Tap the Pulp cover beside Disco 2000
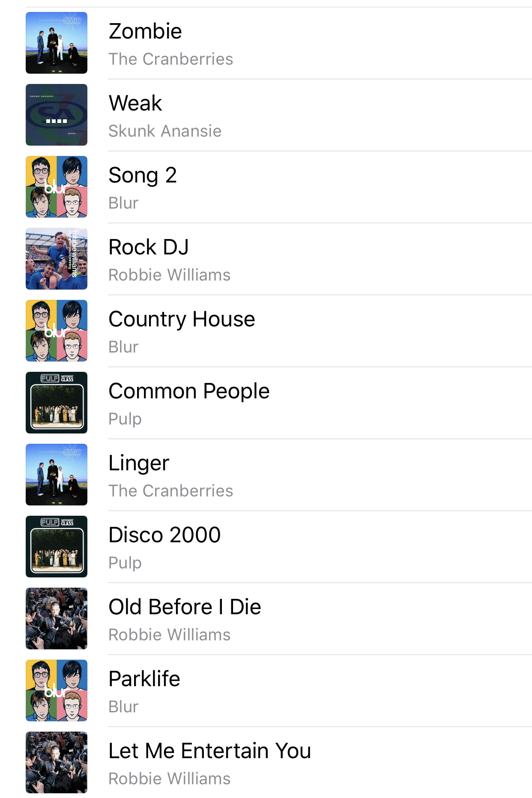Viewport: 532px width, 798px height. (57, 547)
